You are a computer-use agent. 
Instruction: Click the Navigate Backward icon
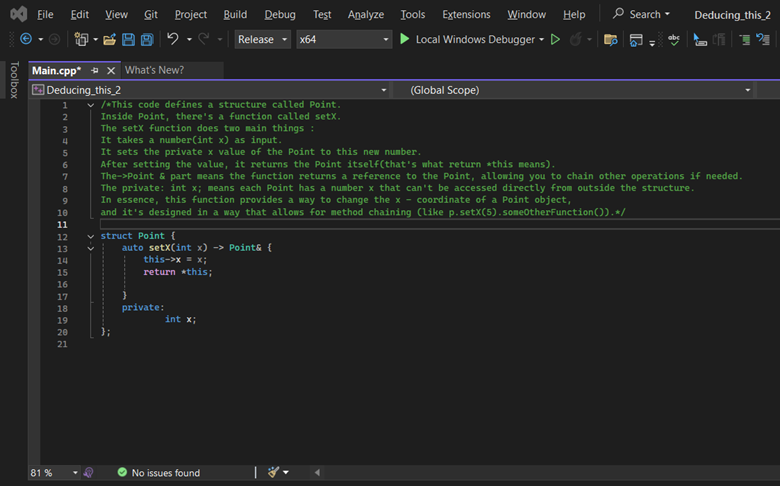26,39
